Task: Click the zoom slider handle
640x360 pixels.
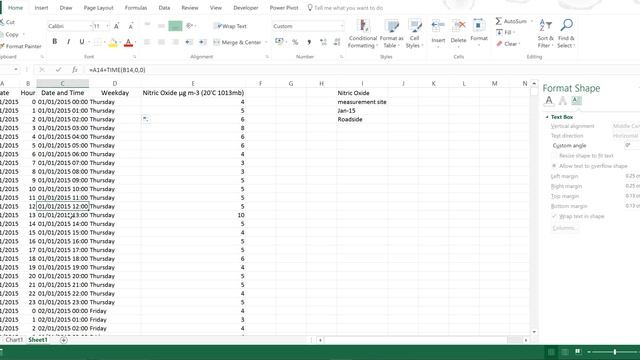Action: pos(614,352)
